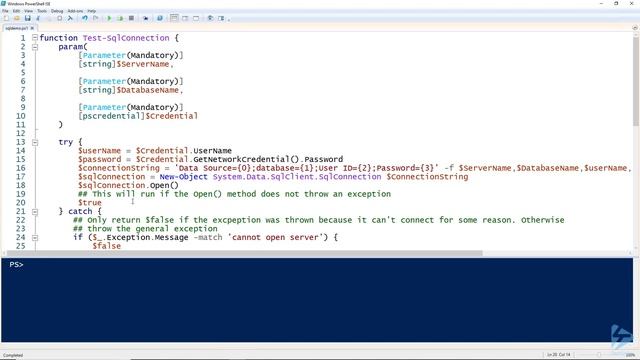
Task: Click 'New-Object' on line 17
Action: (x=183, y=177)
